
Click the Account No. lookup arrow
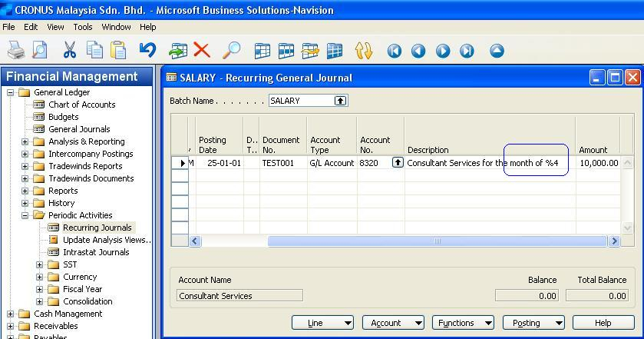point(398,162)
